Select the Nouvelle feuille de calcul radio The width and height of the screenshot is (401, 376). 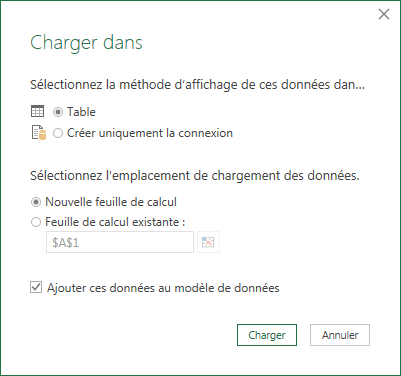coord(36,202)
